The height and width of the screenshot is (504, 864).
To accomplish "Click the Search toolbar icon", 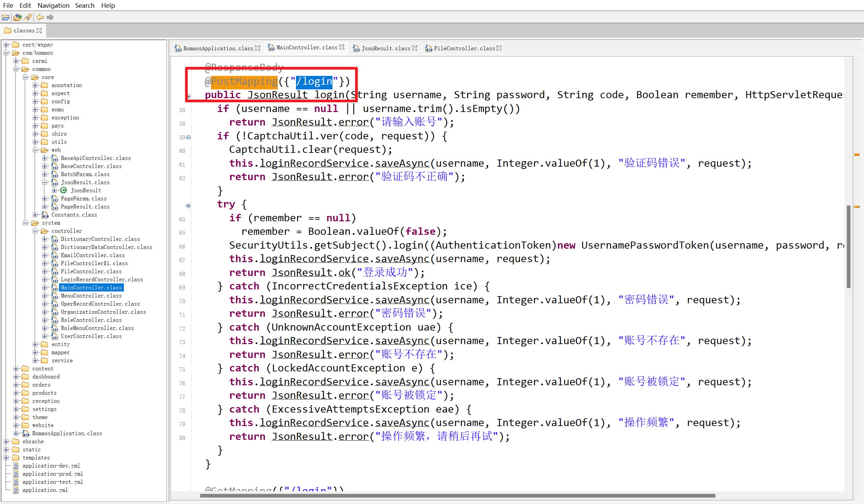I will 28,17.
